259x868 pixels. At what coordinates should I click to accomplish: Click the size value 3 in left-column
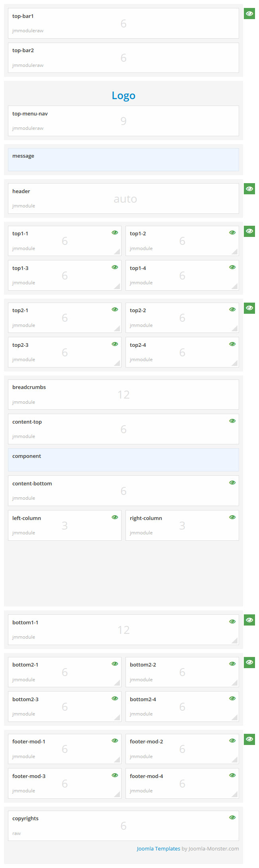(x=65, y=526)
